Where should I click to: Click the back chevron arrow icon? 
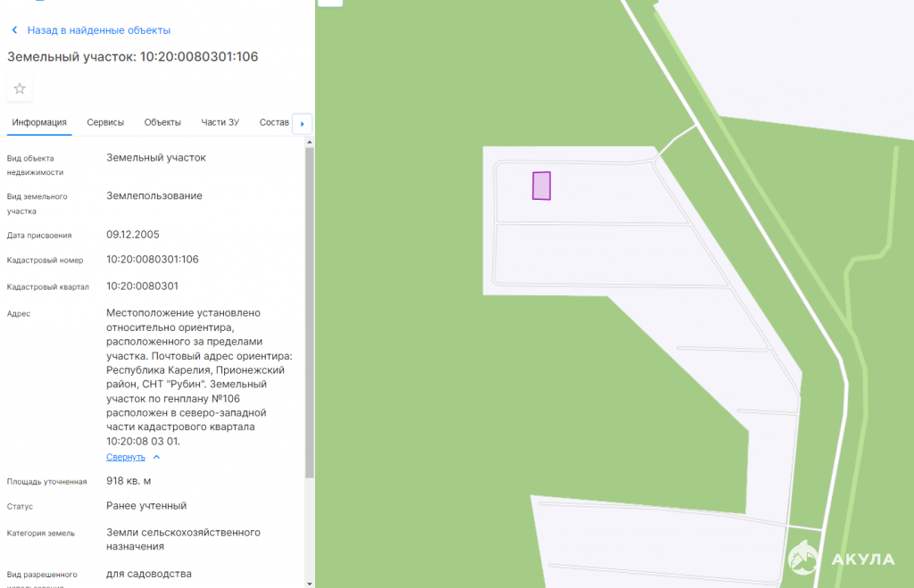coord(14,30)
